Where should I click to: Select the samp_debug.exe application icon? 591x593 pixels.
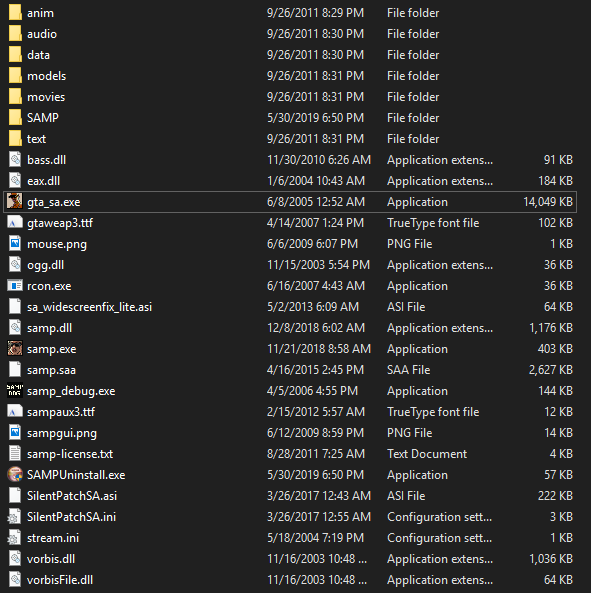click(x=15, y=390)
